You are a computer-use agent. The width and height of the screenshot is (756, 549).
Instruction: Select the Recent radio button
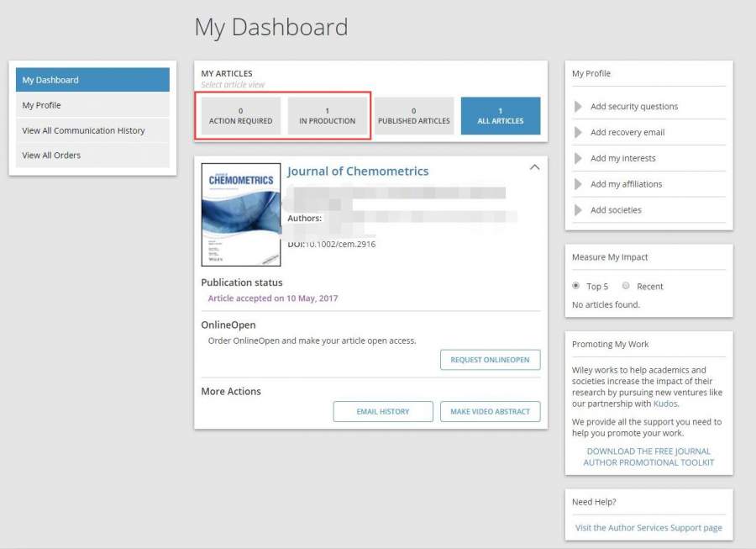click(x=626, y=286)
